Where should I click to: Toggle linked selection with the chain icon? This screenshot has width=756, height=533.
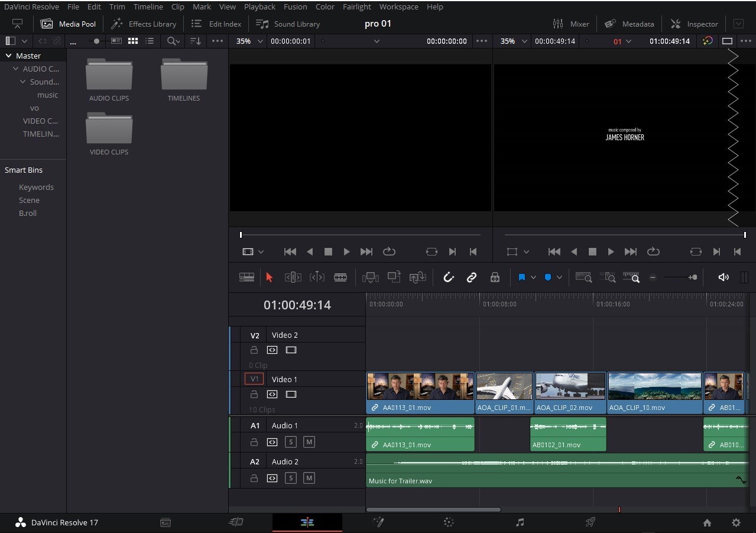click(x=472, y=277)
